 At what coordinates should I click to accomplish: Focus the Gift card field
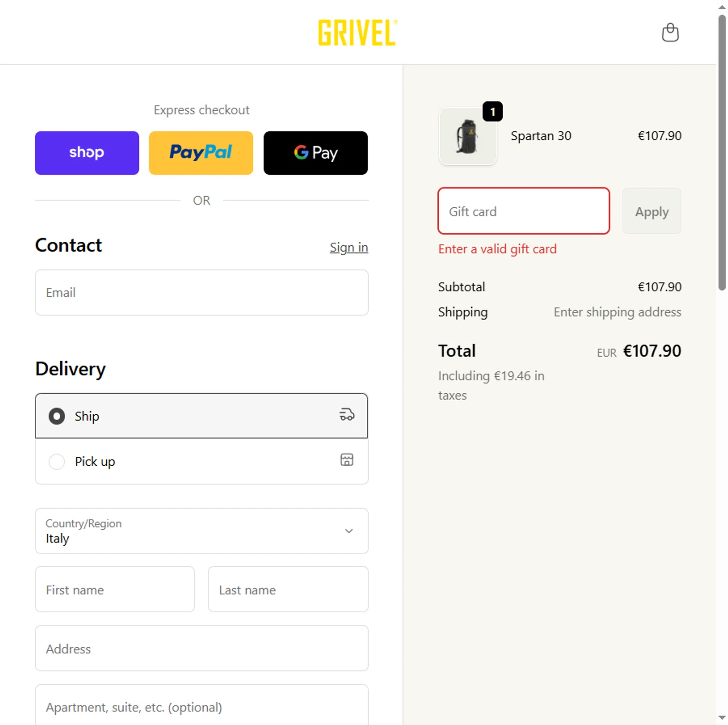(x=524, y=211)
